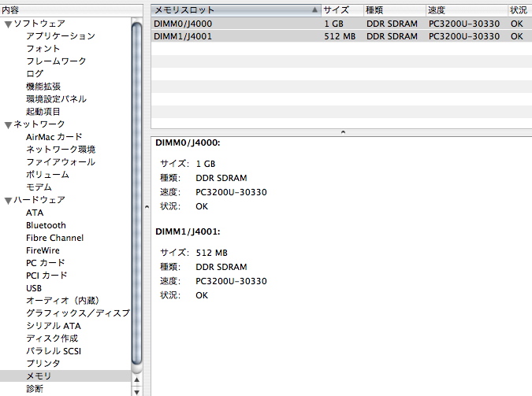532x396 pixels.
Task: Click the 種類 column header
Action: pyautogui.click(x=392, y=10)
